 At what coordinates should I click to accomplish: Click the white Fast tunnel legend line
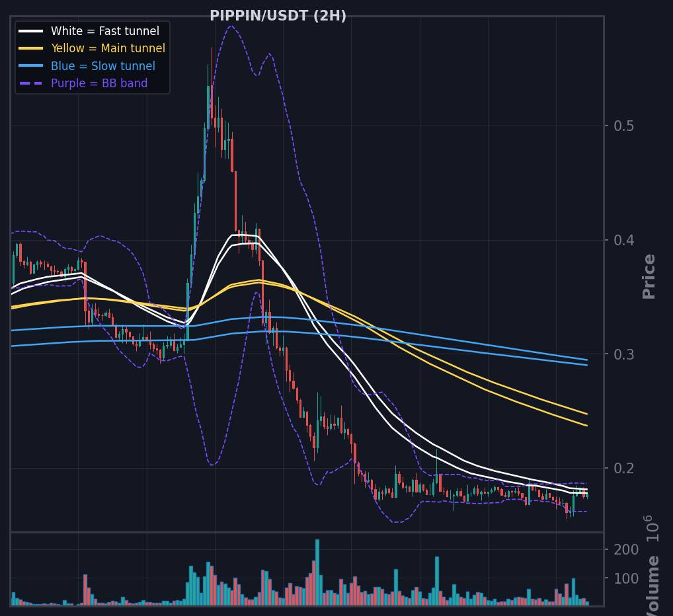(31, 31)
